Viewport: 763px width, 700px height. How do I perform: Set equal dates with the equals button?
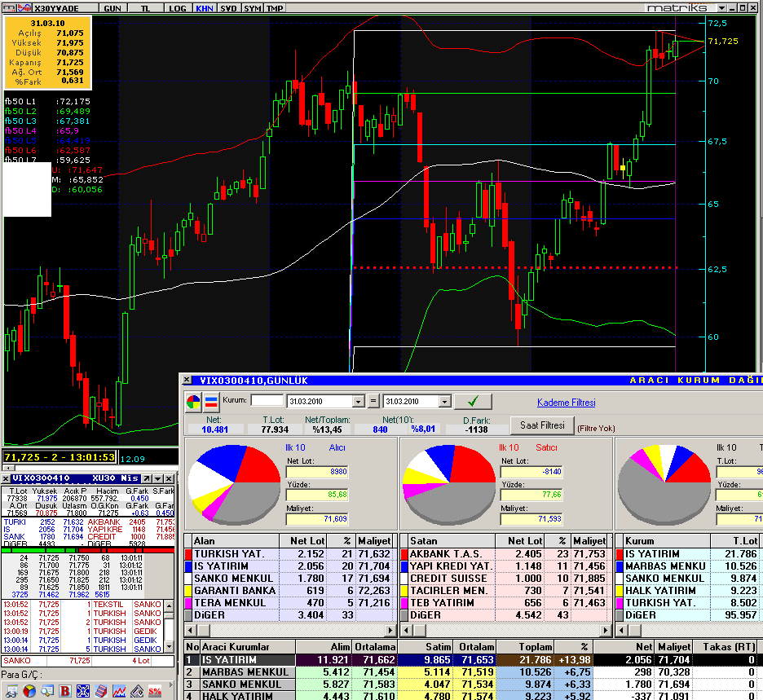(373, 401)
